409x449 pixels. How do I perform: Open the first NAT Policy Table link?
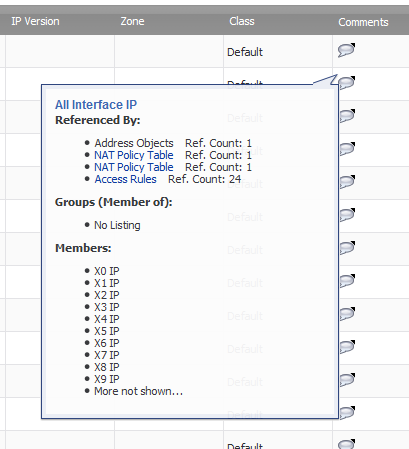pyautogui.click(x=134, y=155)
